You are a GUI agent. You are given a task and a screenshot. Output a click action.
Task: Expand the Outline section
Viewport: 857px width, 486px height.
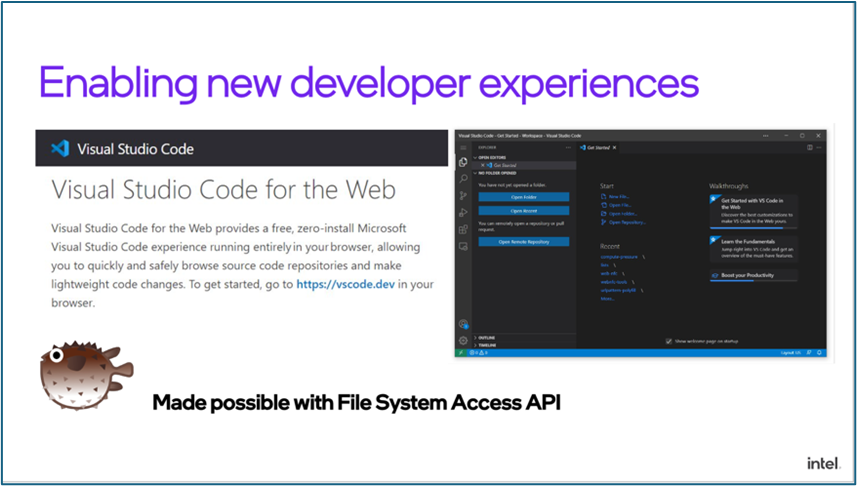(525, 338)
